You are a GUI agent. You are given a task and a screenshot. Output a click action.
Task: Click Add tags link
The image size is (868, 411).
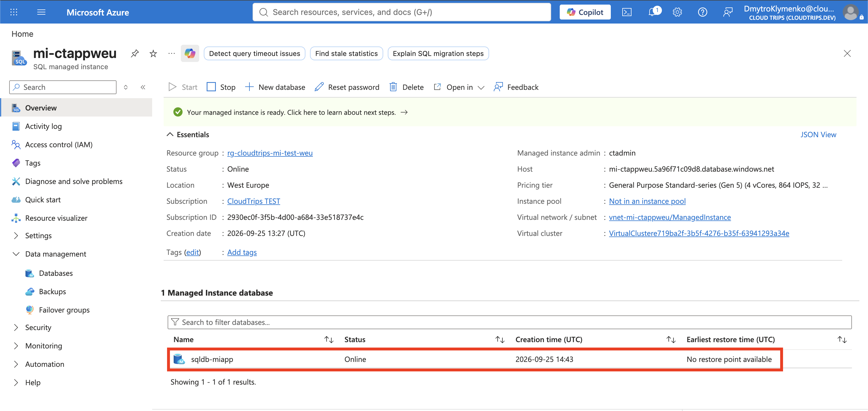pos(242,252)
